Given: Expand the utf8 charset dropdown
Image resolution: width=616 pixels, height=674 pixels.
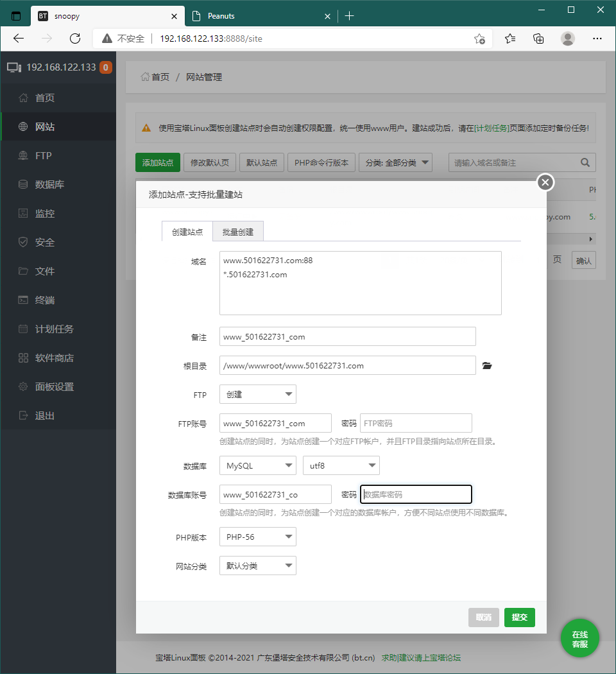Looking at the screenshot, I should pyautogui.click(x=341, y=465).
